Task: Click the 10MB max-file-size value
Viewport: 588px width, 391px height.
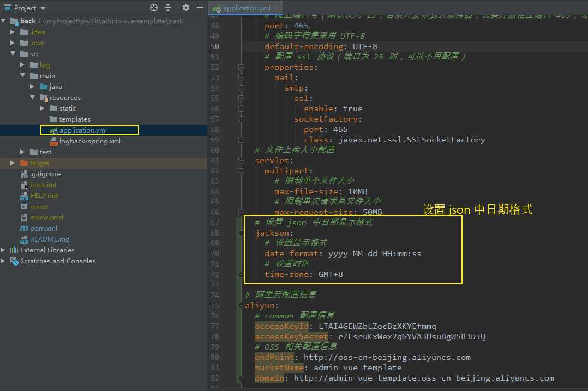Action: [x=357, y=191]
